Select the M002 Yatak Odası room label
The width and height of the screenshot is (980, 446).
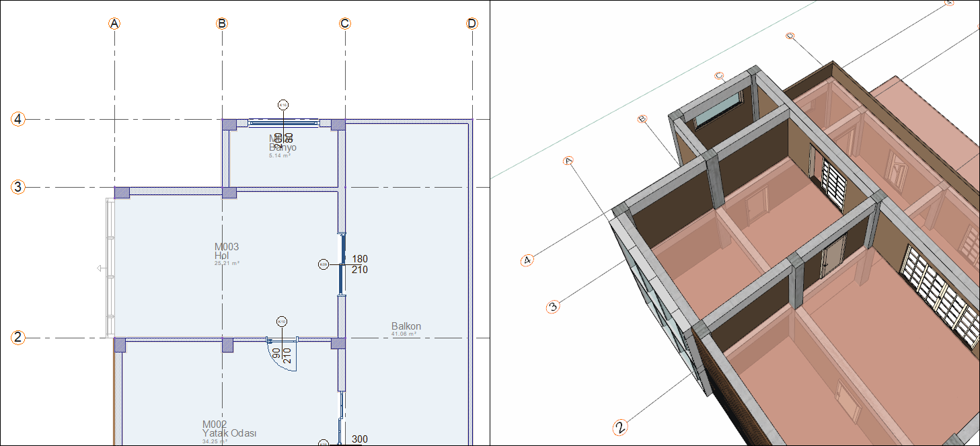click(229, 429)
